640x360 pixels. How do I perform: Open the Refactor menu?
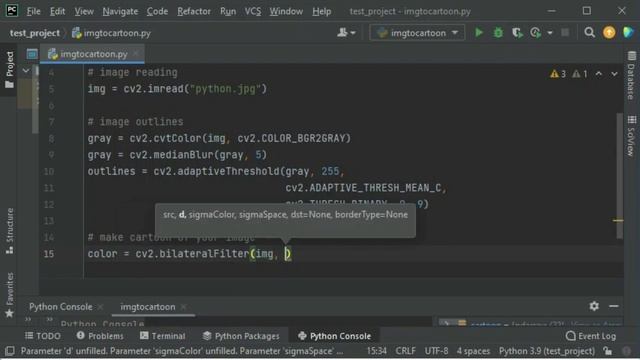point(194,11)
